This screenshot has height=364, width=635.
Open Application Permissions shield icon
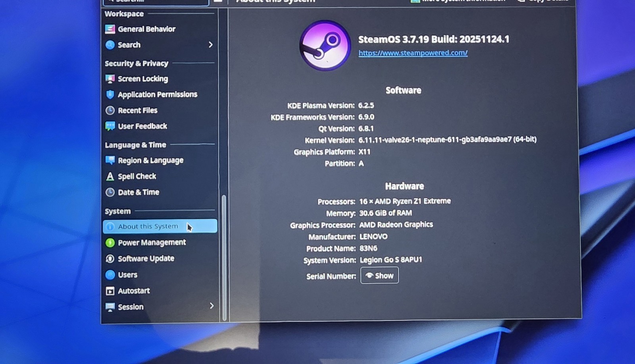point(110,94)
